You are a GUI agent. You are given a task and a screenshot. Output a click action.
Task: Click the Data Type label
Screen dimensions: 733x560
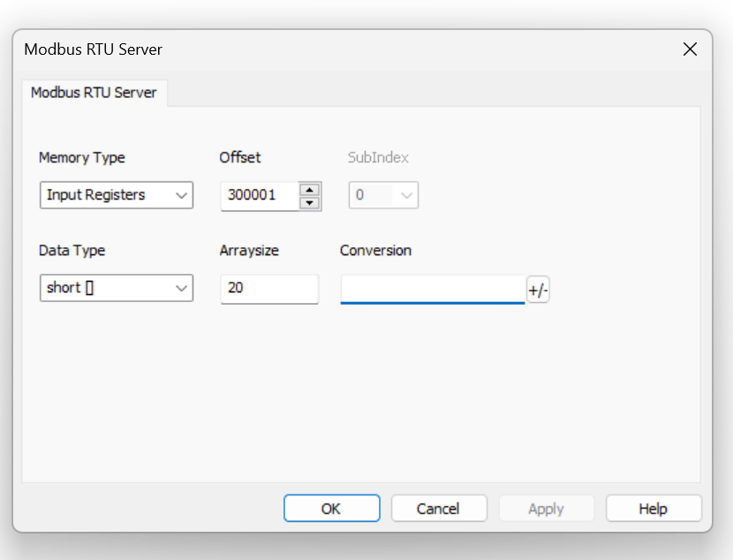tap(72, 251)
